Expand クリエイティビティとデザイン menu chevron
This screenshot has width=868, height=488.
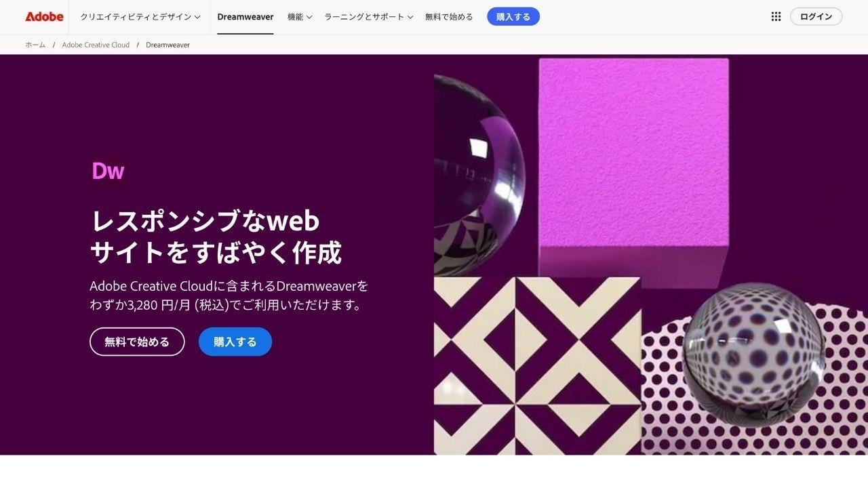click(197, 17)
